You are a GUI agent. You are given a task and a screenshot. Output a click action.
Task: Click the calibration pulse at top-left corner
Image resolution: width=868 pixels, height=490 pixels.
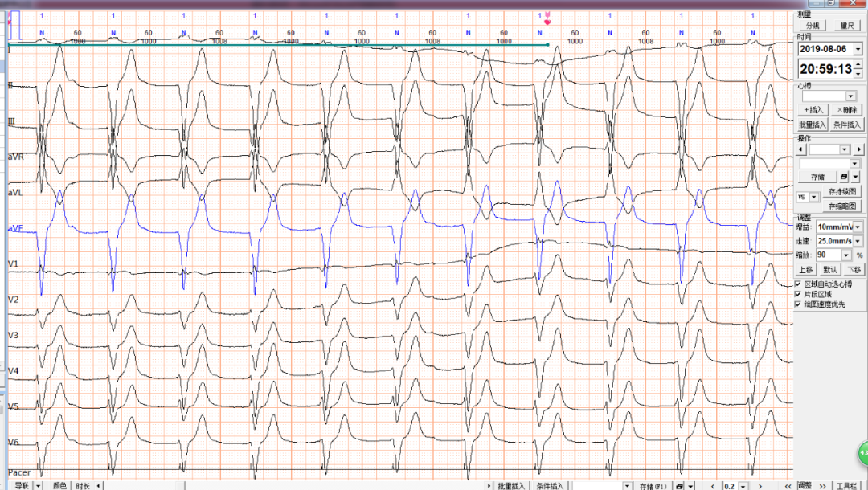(14, 26)
